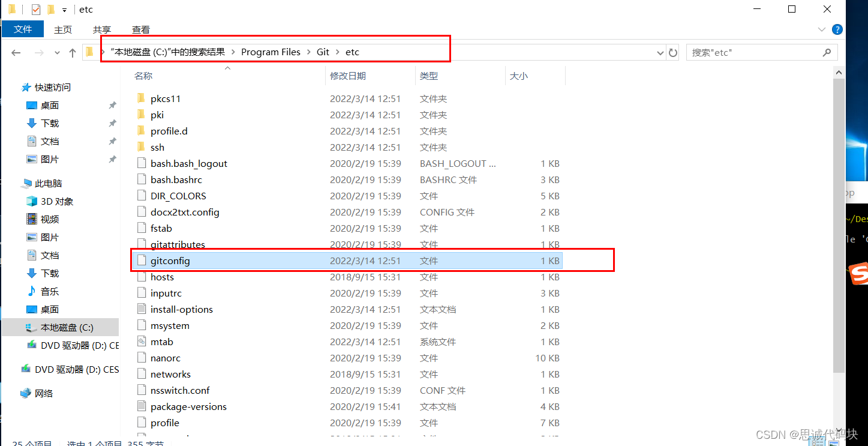Expand the ribbon chevron
This screenshot has height=446, width=868.
point(822,29)
